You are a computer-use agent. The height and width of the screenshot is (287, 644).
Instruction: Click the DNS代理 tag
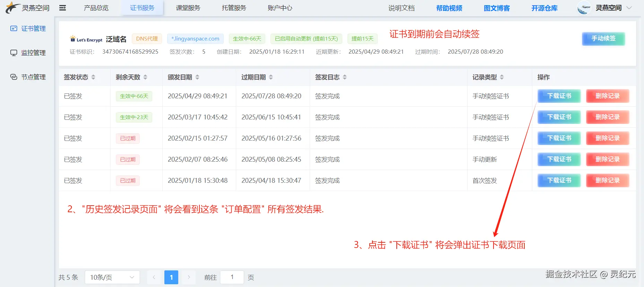tap(147, 39)
